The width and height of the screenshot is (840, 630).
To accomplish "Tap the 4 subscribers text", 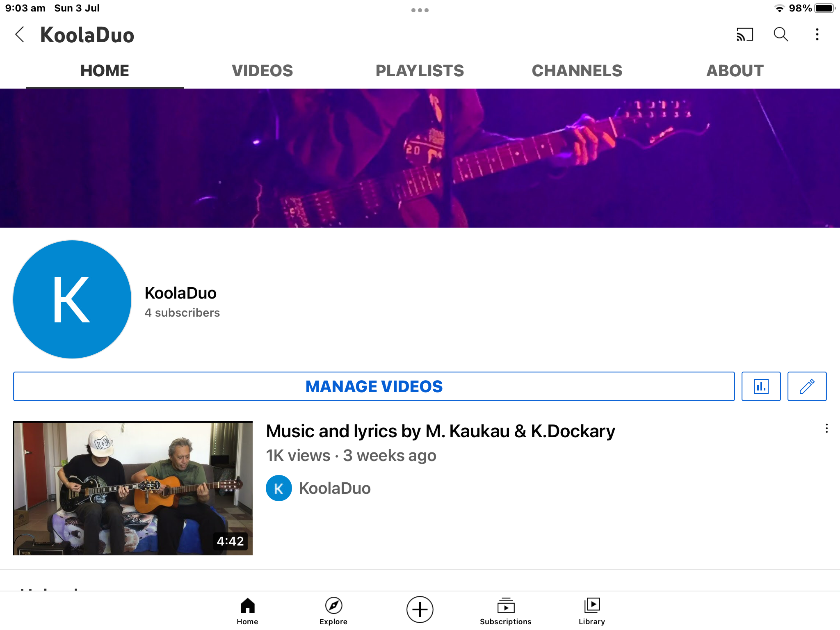I will point(182,313).
